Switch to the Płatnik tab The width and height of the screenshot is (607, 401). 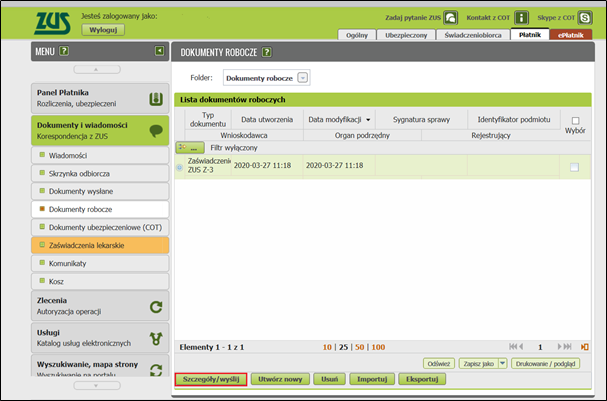click(x=530, y=34)
